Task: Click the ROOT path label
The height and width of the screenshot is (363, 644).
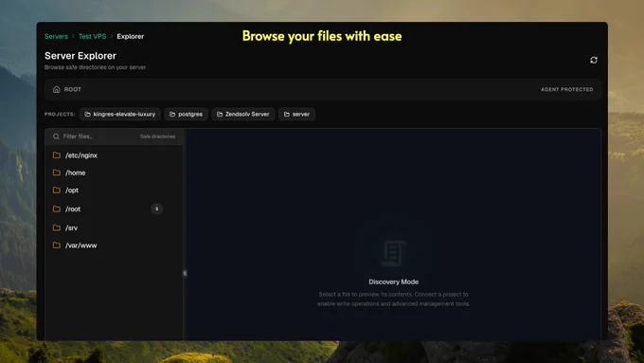Action: (72, 90)
